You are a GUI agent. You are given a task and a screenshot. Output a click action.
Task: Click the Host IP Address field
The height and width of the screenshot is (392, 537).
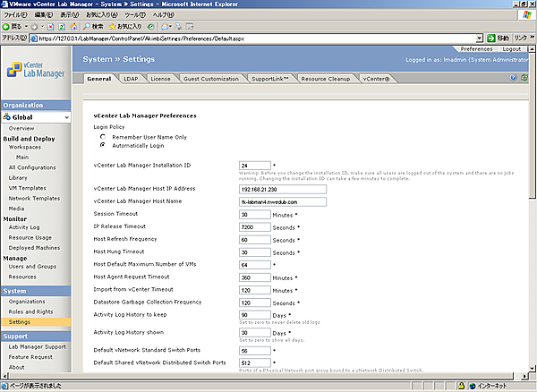tap(283, 190)
